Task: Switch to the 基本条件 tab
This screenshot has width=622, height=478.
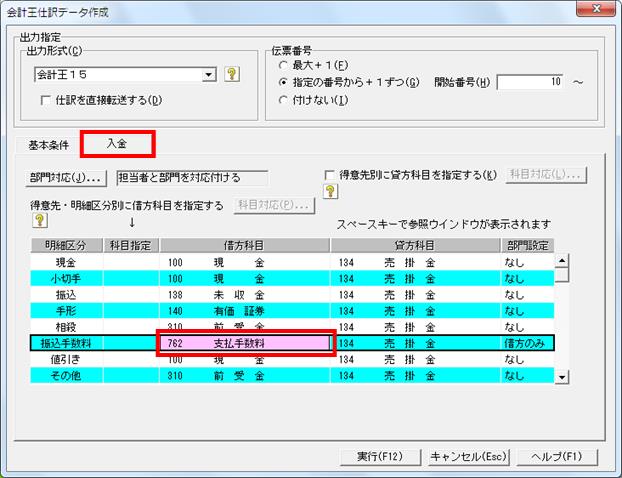Action: coord(48,145)
